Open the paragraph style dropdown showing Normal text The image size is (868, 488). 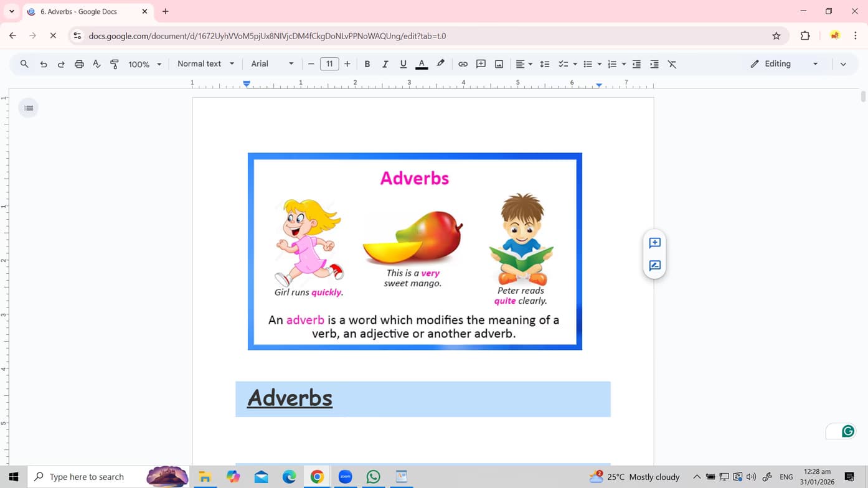204,63
